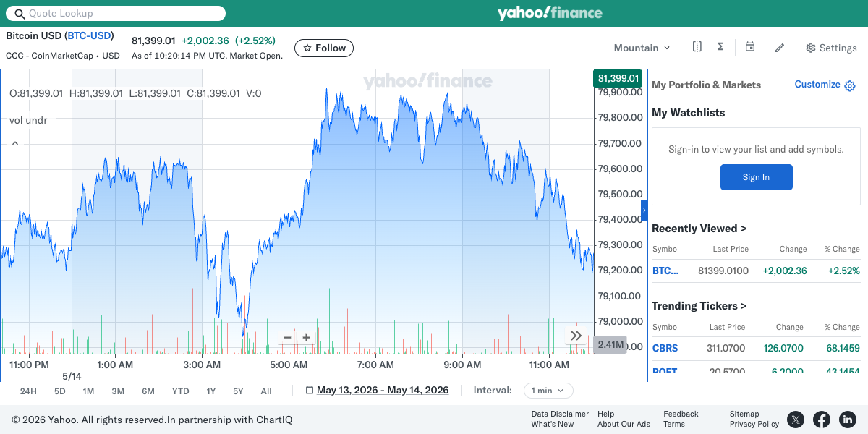Click the magnifier icon in Quote Lookup
Image resolution: width=868 pixels, height=434 pixels.
(20, 14)
